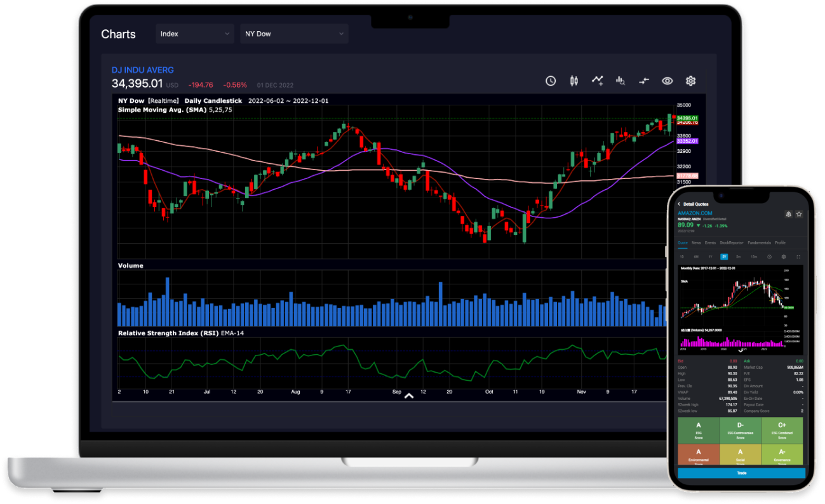Click the Simple Moving Avg. (SMA) indicator label

point(162,109)
